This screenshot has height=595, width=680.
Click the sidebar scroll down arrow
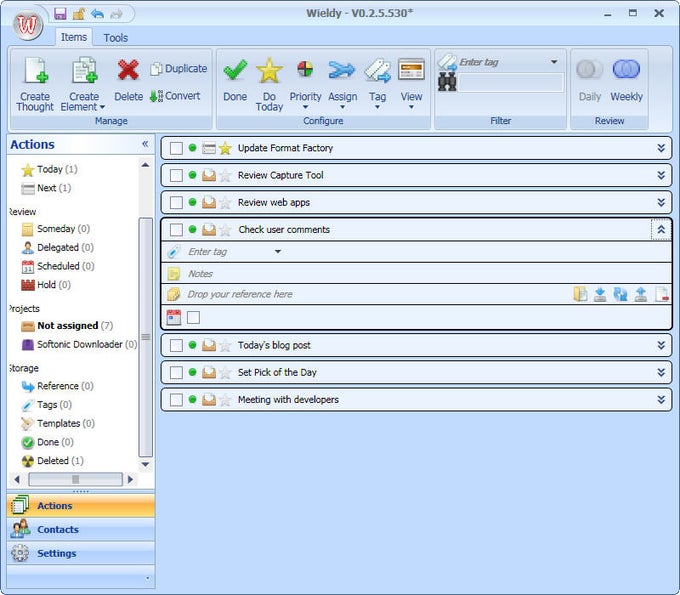(x=146, y=465)
